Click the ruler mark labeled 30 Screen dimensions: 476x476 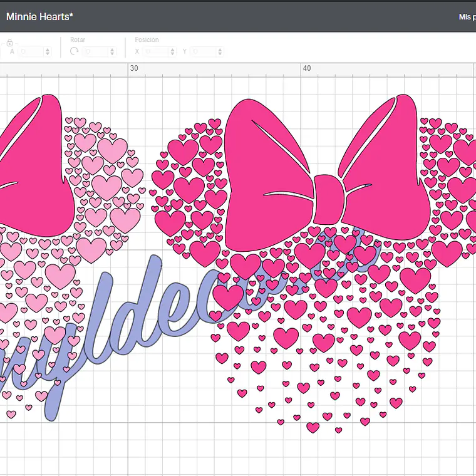coord(133,68)
